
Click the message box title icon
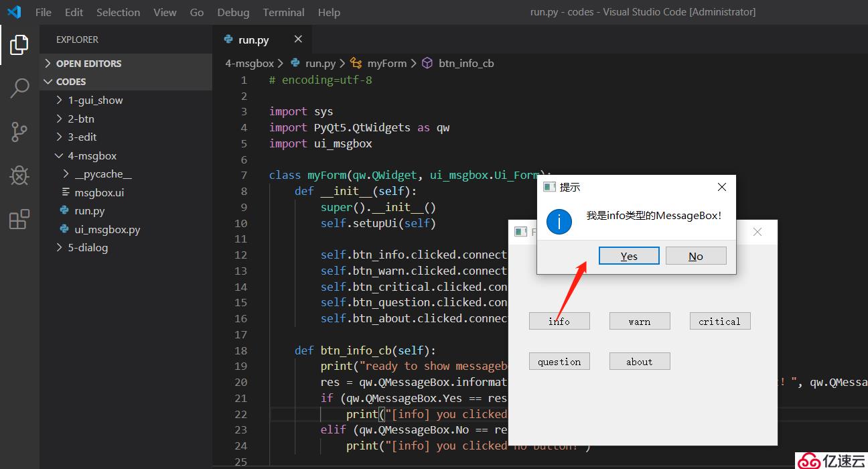click(549, 187)
